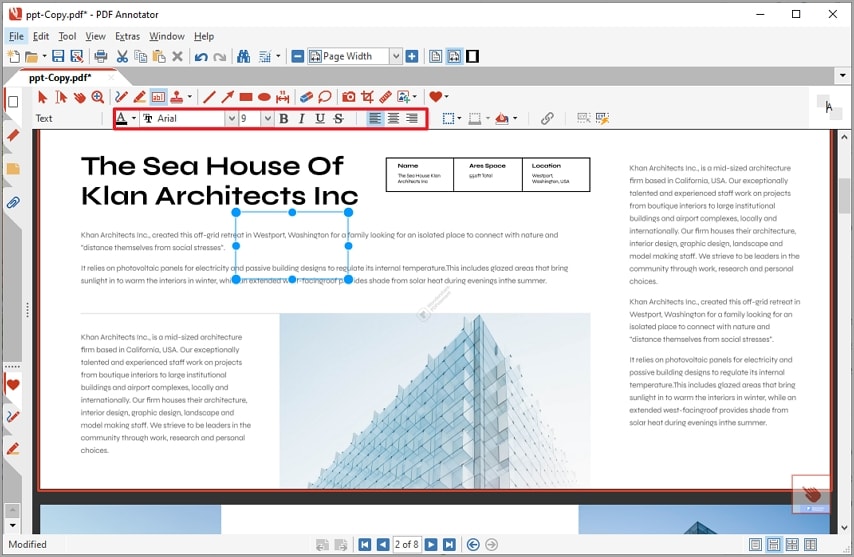This screenshot has width=854, height=557.
Task: Undo the last action
Action: (201, 57)
